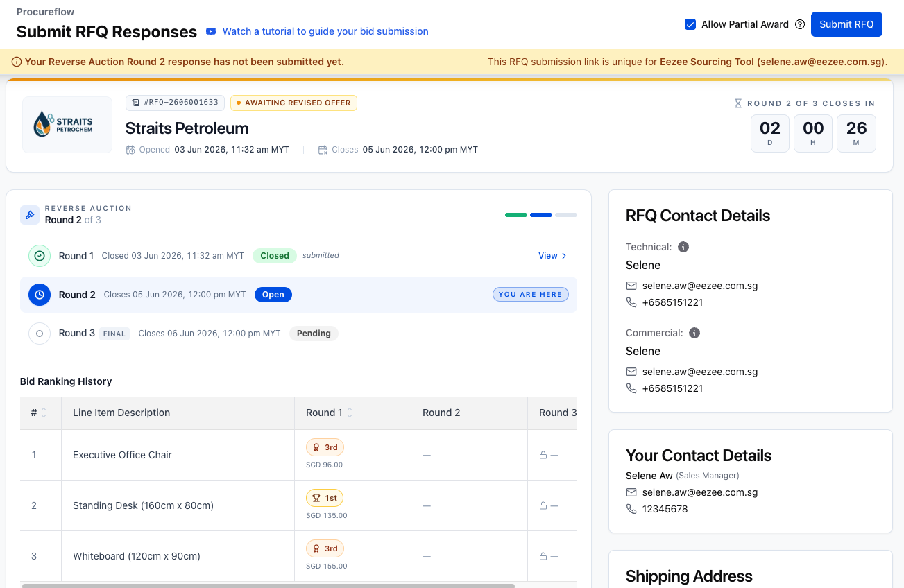
Task: Click the Submit RFQ button
Action: click(x=846, y=24)
